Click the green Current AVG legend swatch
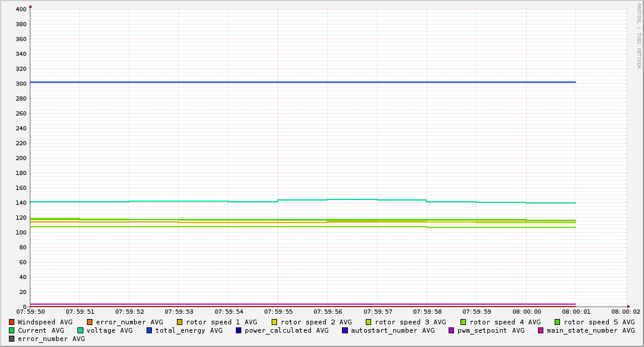The width and height of the screenshot is (644, 347). tap(12, 330)
